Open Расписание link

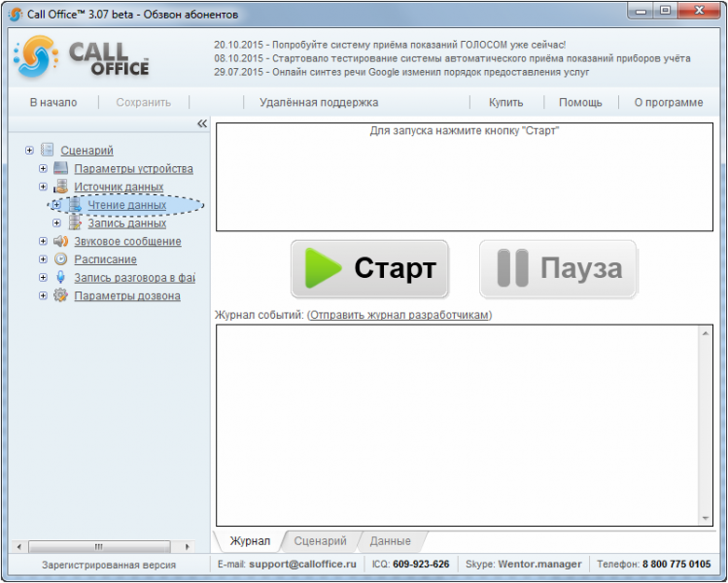click(x=105, y=259)
